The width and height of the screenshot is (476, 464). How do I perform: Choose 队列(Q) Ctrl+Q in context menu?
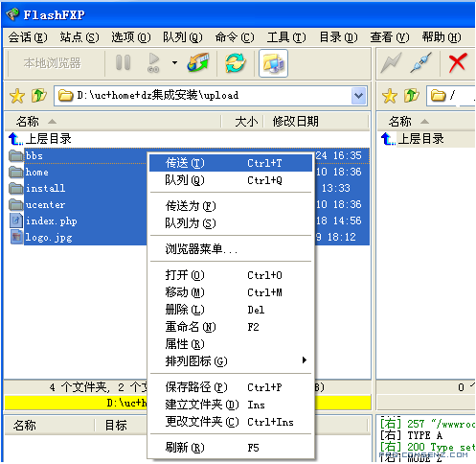click(231, 180)
